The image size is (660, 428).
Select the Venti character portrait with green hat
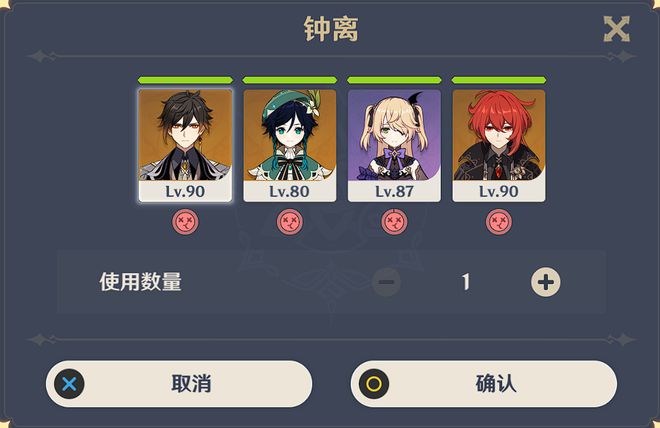click(x=290, y=145)
